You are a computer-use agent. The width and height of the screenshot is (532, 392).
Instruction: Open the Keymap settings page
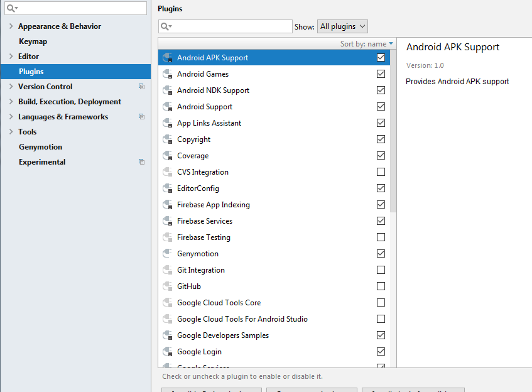(33, 41)
